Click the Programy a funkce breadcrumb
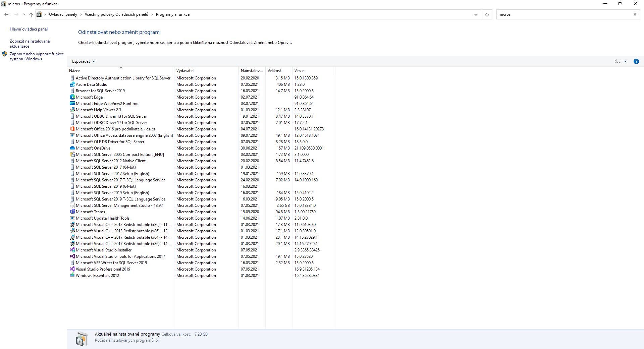Image resolution: width=644 pixels, height=349 pixels. 173,14
